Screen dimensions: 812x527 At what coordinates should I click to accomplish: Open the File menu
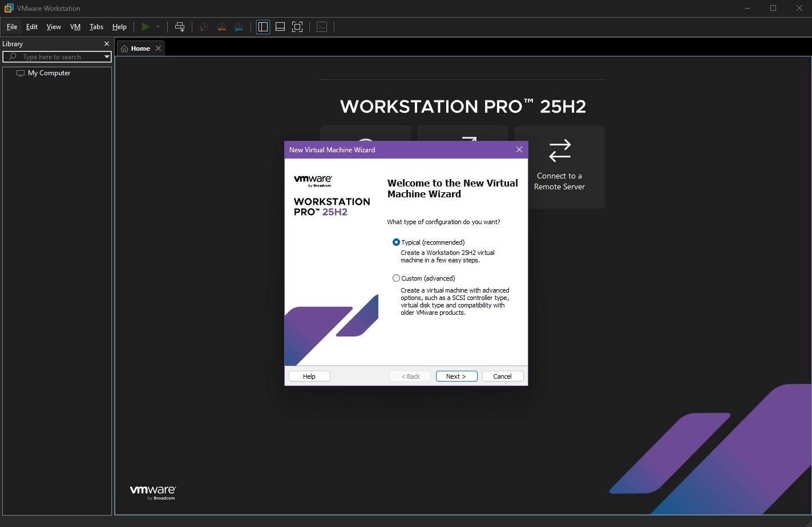point(12,27)
